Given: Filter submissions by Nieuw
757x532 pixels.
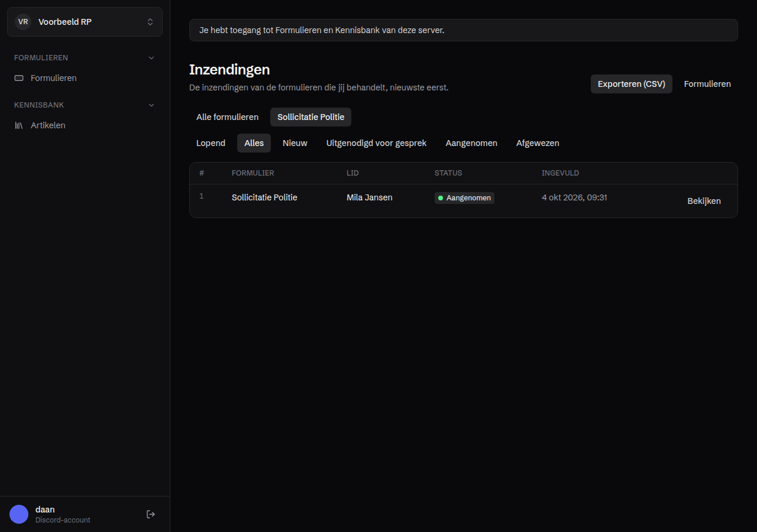Looking at the screenshot, I should (x=295, y=143).
